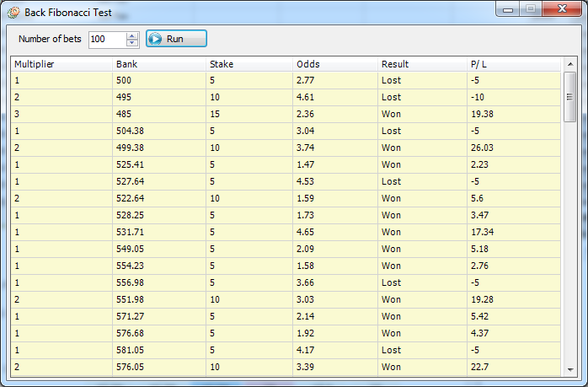The image size is (588, 387).
Task: Click the P/L value 22.7
Action: coord(479,368)
